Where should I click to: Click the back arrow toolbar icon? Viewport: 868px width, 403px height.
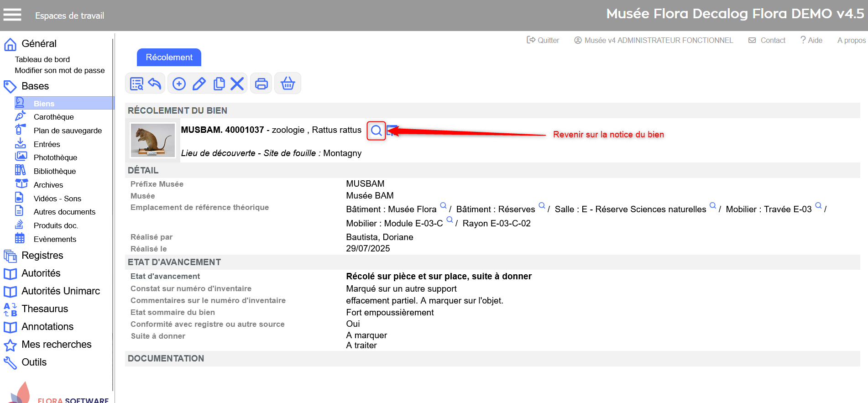[155, 84]
